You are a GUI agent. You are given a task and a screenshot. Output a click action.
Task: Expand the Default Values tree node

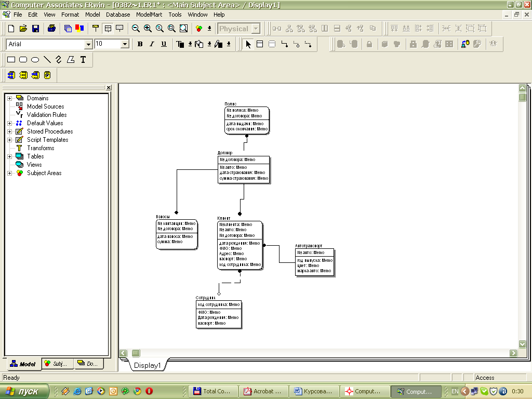[x=9, y=124]
